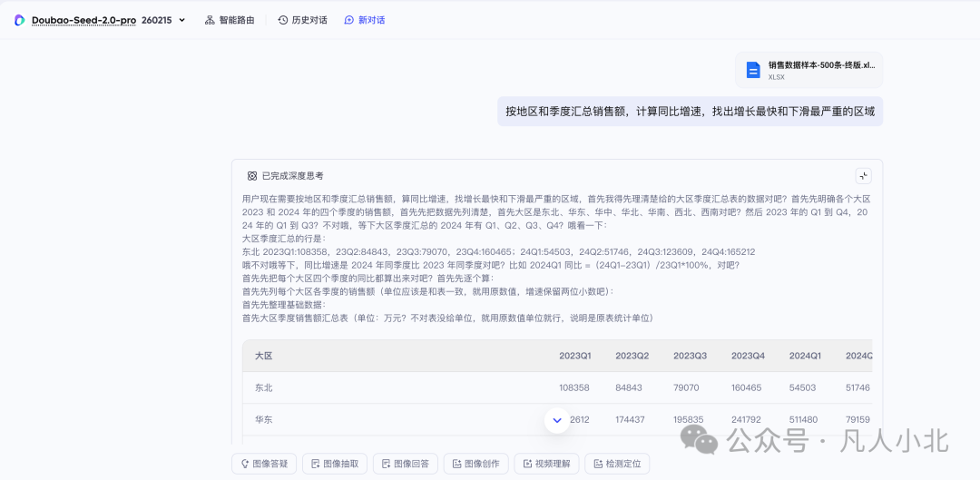Select the 华东 row label
Image resolution: width=980 pixels, height=480 pixels.
click(264, 419)
